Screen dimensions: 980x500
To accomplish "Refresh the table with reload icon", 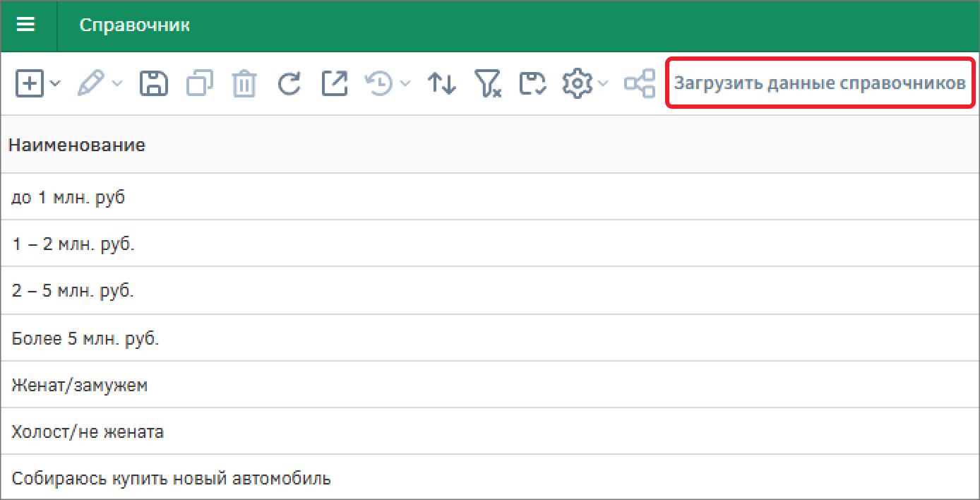I will click(289, 84).
